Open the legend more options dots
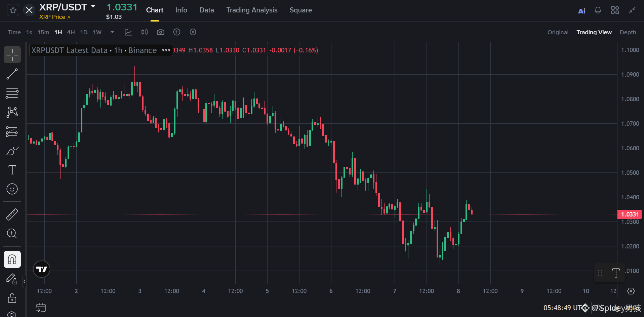 click(x=166, y=50)
